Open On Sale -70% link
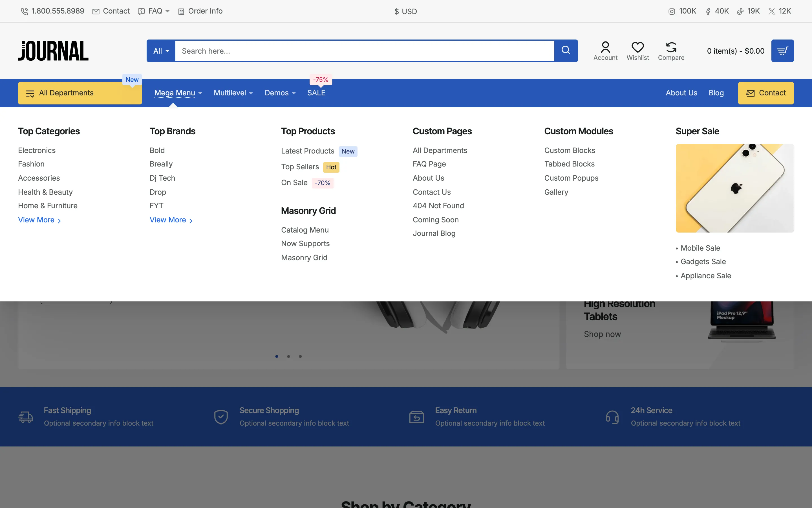Viewport: 812px width, 508px height. coord(307,183)
